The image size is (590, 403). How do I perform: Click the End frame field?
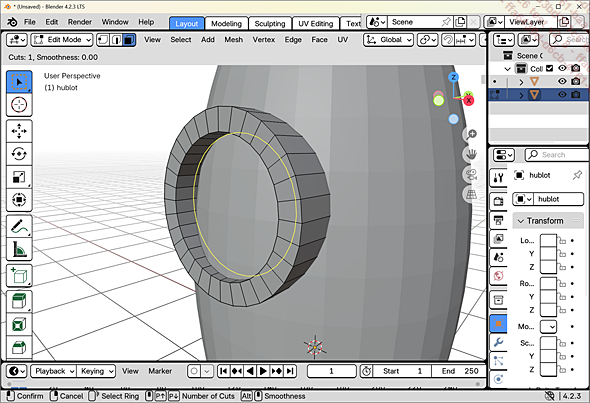(459, 371)
